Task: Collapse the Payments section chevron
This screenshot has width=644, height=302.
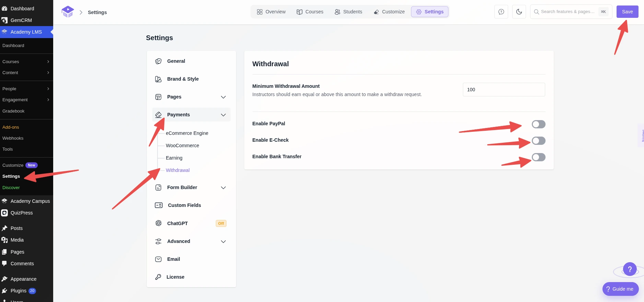Action: tap(223, 115)
